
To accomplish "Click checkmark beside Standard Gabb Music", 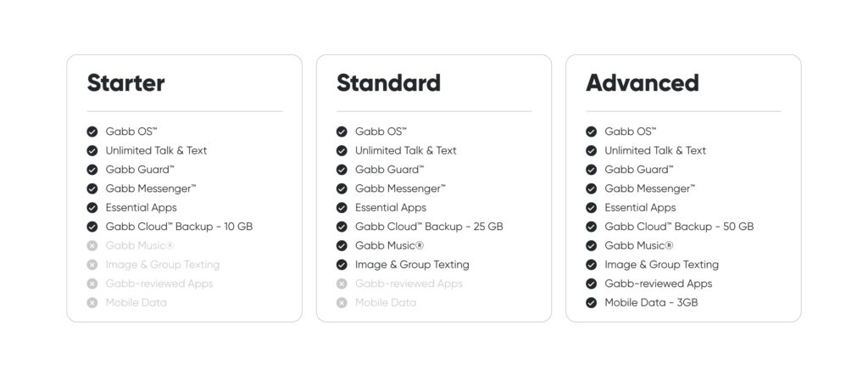I will point(342,245).
